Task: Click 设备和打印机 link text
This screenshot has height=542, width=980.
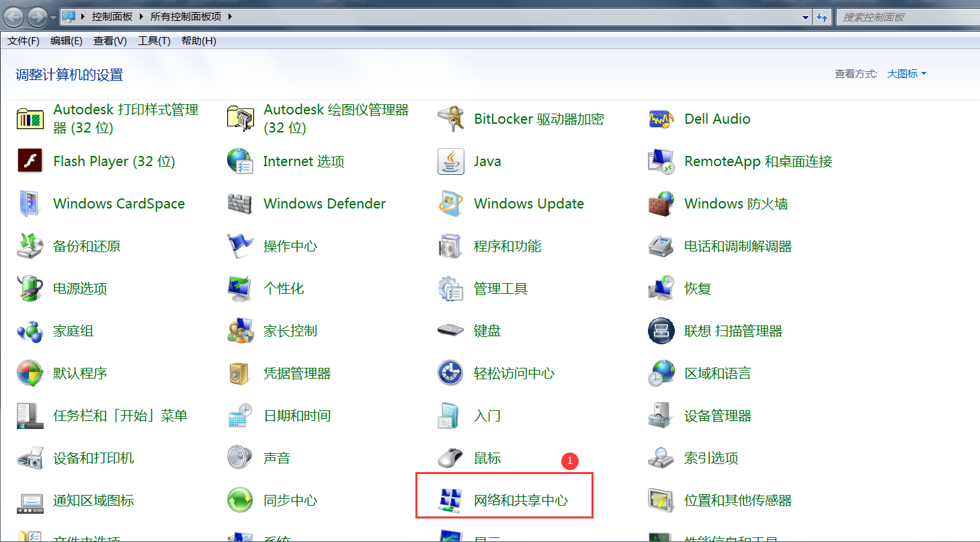Action: coord(93,458)
